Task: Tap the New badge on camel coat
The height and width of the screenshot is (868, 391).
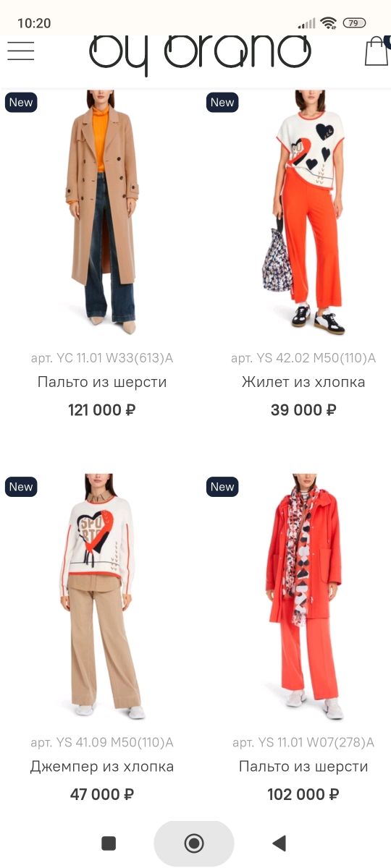Action: click(x=21, y=103)
